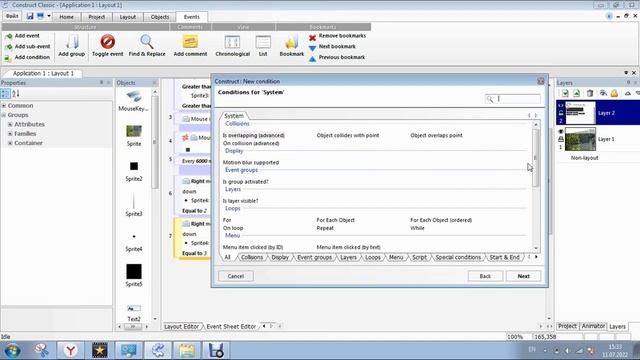Screen dimensions: 640x360
Task: Click the Add event icon
Action: coord(8,36)
